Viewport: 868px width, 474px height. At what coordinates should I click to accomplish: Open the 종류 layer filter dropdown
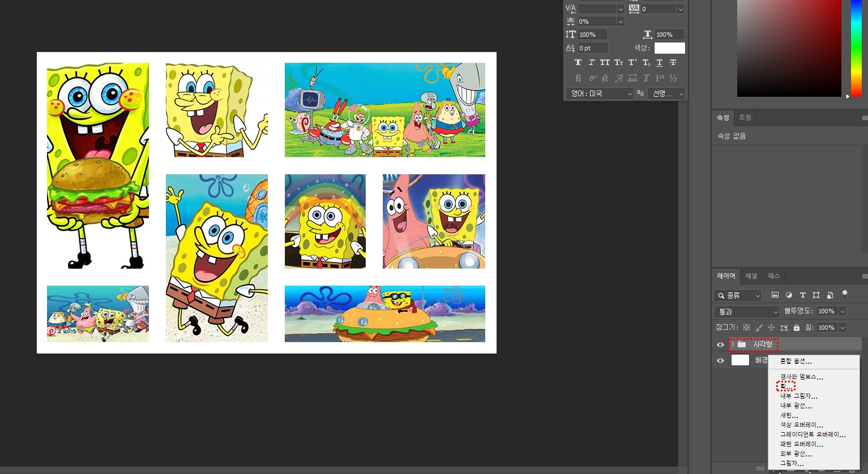pyautogui.click(x=738, y=295)
